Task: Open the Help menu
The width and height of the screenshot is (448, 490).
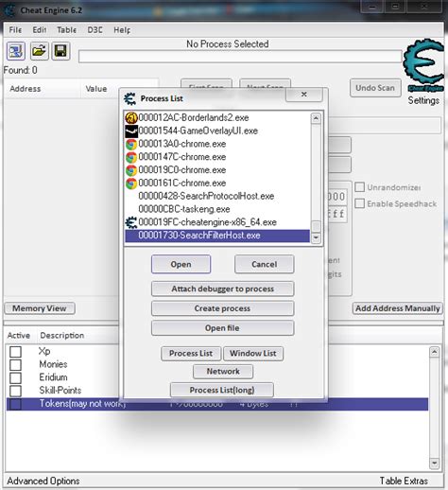Action: [122, 30]
